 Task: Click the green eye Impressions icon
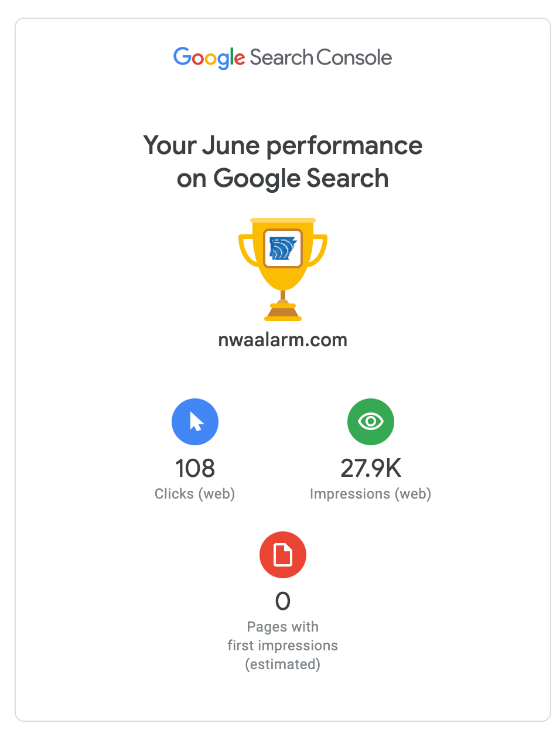[371, 422]
